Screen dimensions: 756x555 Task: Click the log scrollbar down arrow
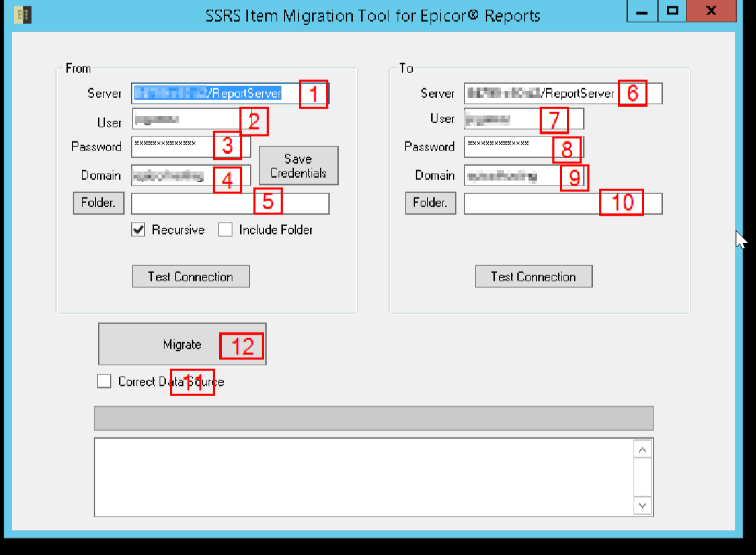point(642,505)
